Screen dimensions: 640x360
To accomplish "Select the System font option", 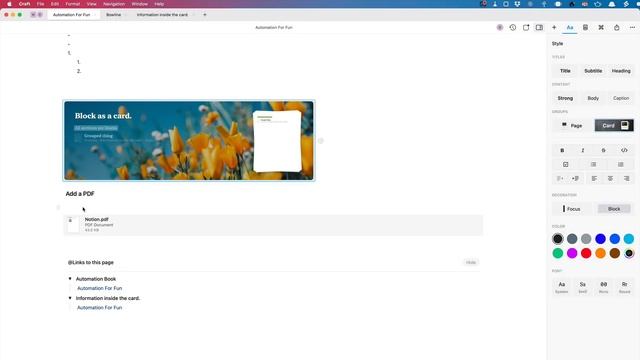I will pyautogui.click(x=562, y=287).
